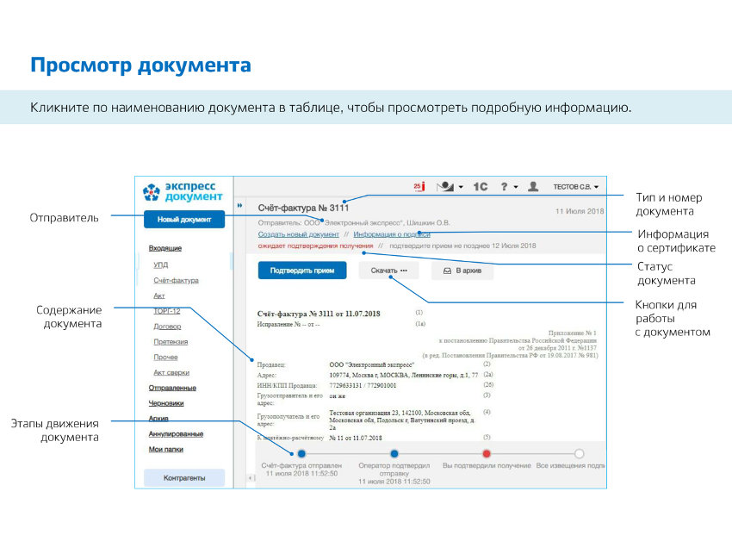
Task: Open Скачать menu button
Action: point(388,271)
